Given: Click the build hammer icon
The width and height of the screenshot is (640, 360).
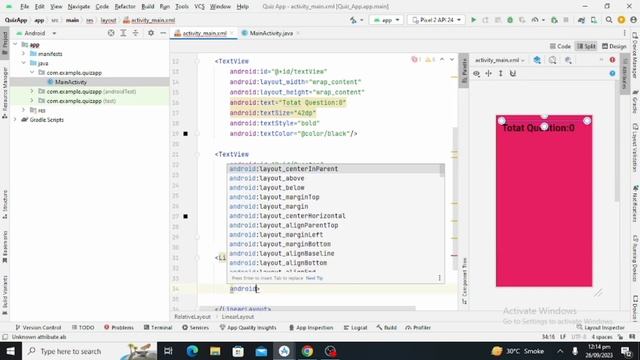Looking at the screenshot, I should (353, 20).
